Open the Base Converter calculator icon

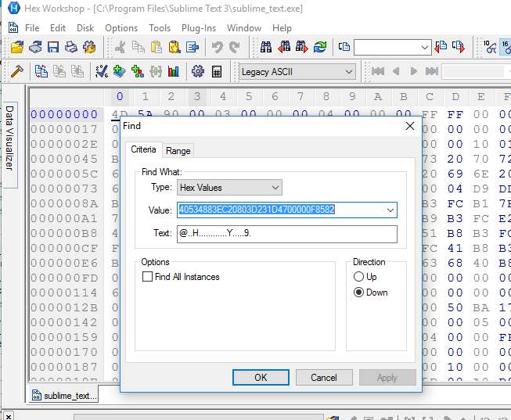click(217, 71)
